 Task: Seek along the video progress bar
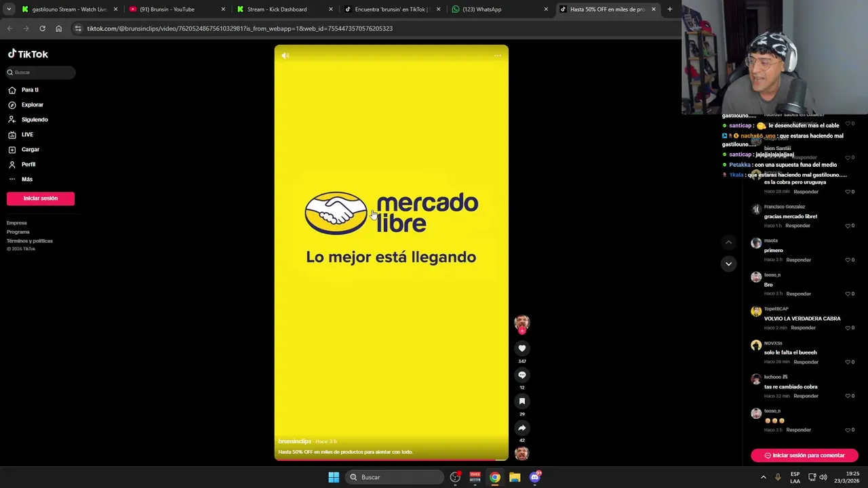coord(391,460)
